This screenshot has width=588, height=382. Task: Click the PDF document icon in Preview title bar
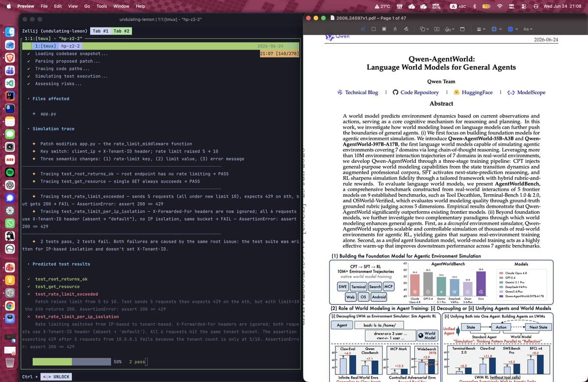coord(332,18)
